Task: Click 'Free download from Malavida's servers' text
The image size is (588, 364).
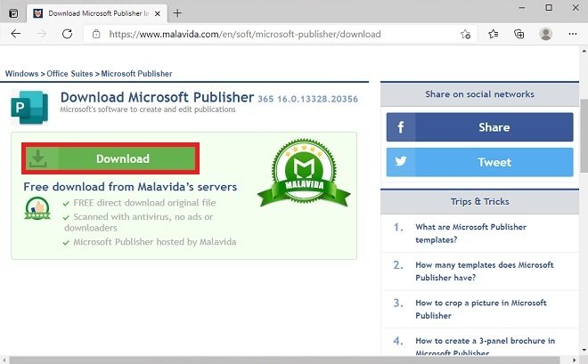Action: click(130, 187)
